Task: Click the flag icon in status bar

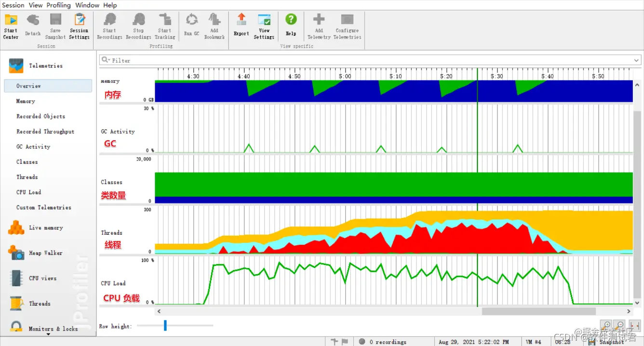Action: [x=345, y=342]
